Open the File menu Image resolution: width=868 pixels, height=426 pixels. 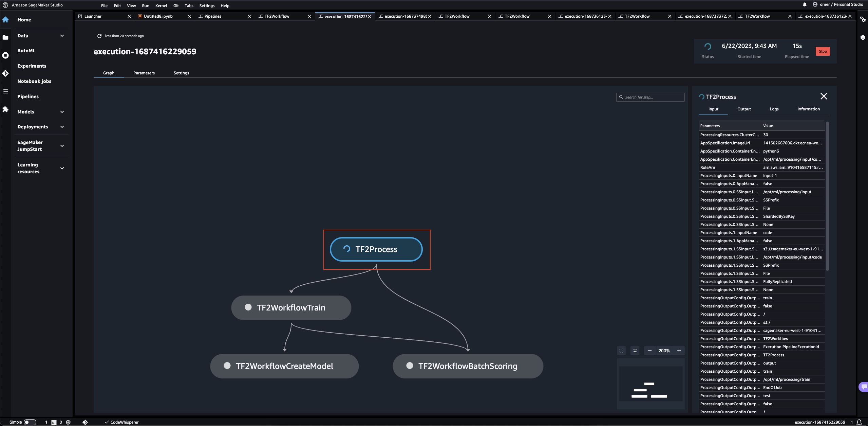104,5
